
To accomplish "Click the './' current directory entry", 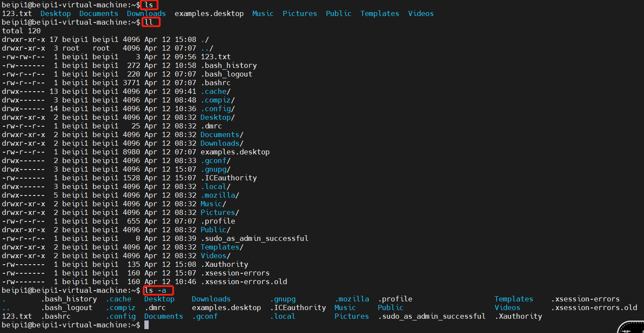I will 205,39.
